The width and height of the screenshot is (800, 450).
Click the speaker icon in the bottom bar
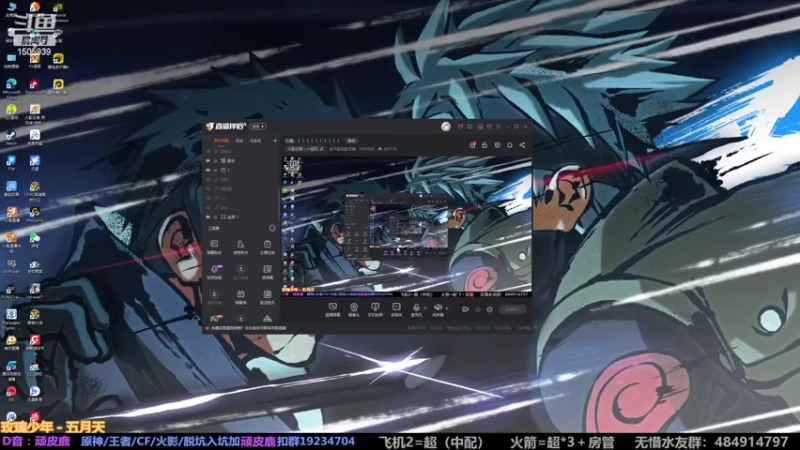[438, 308]
